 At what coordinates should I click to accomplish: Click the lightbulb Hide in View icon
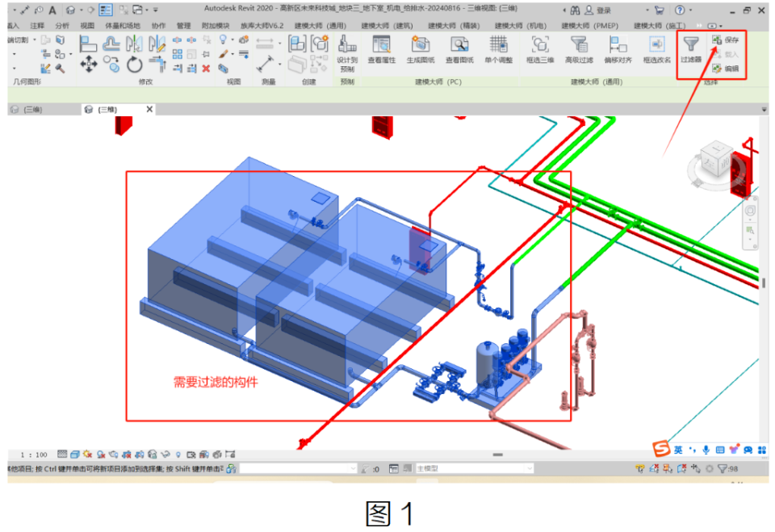(x=224, y=40)
